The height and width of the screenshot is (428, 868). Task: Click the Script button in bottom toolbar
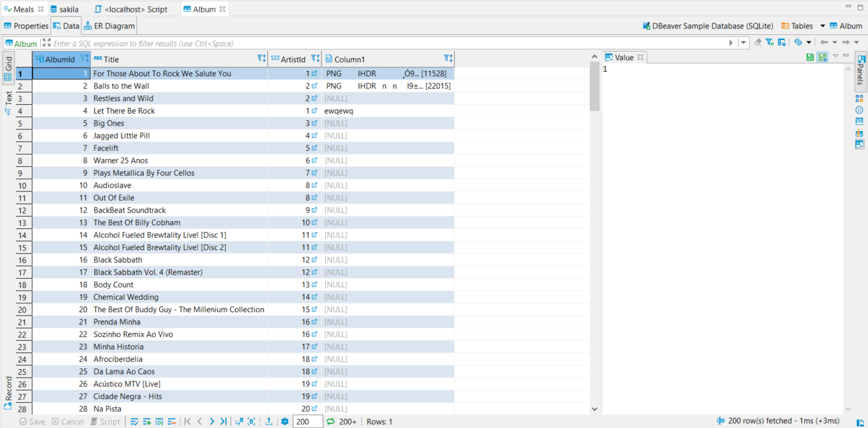[105, 422]
